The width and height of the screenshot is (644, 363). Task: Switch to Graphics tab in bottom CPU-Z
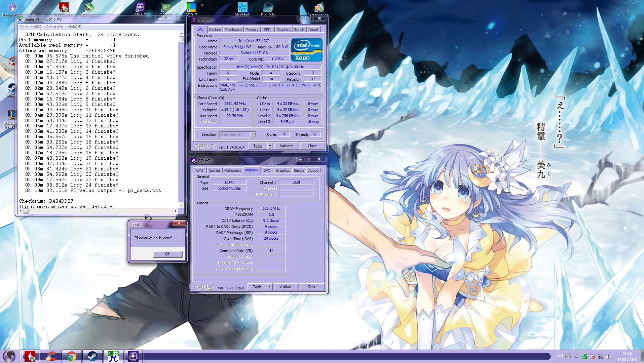pos(283,170)
